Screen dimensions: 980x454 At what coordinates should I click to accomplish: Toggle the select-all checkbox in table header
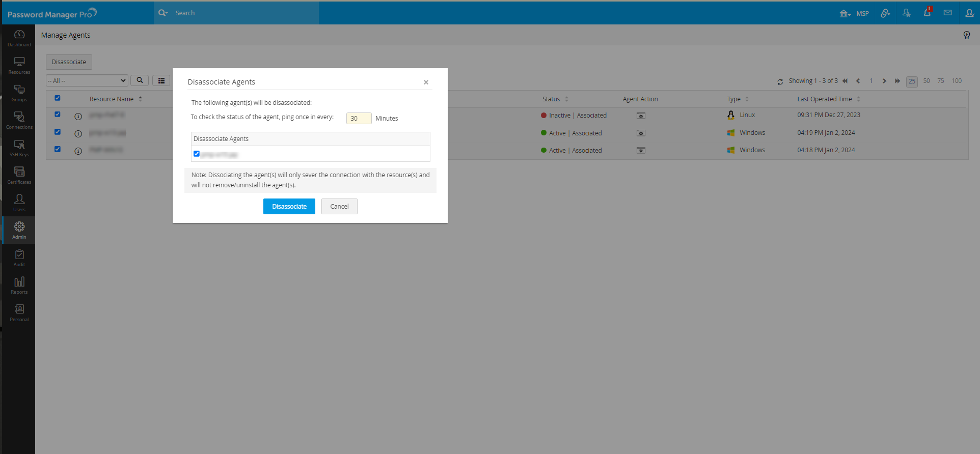58,98
